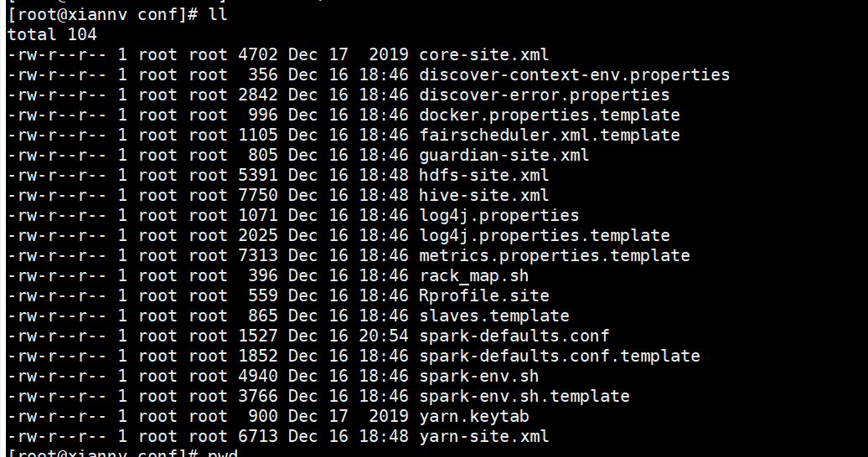The height and width of the screenshot is (457, 868).
Task: Click the core-site.xml filename
Action: point(484,54)
